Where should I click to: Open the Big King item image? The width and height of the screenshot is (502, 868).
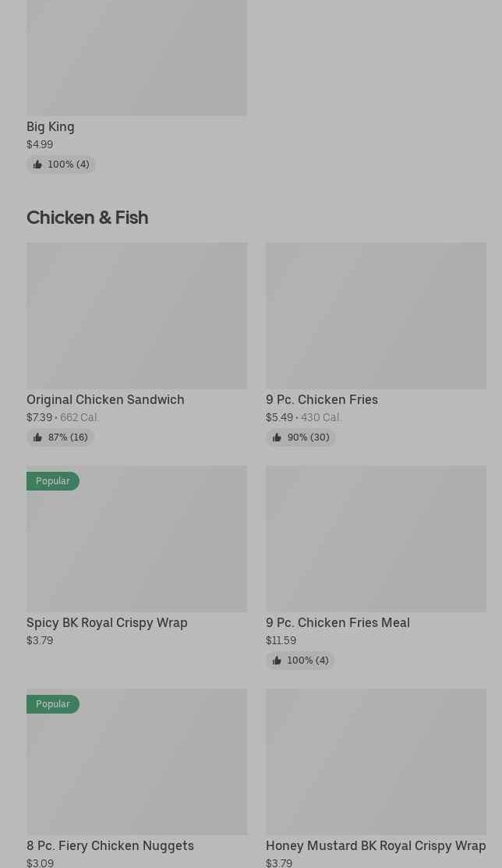point(136,58)
